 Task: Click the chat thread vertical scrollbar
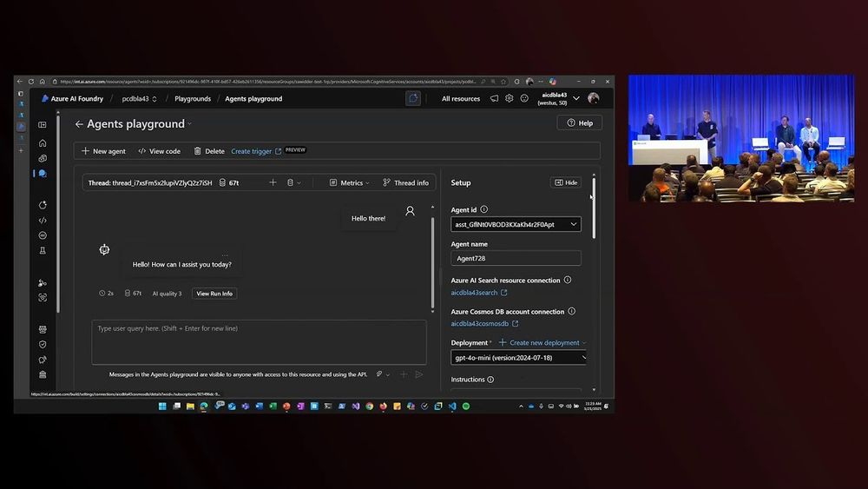coord(432,263)
